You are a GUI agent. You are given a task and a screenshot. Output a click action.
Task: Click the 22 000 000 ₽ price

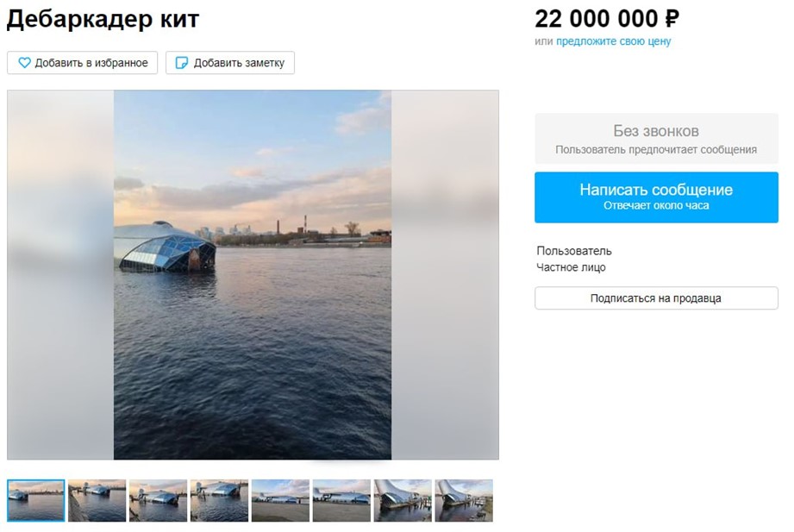tap(607, 18)
